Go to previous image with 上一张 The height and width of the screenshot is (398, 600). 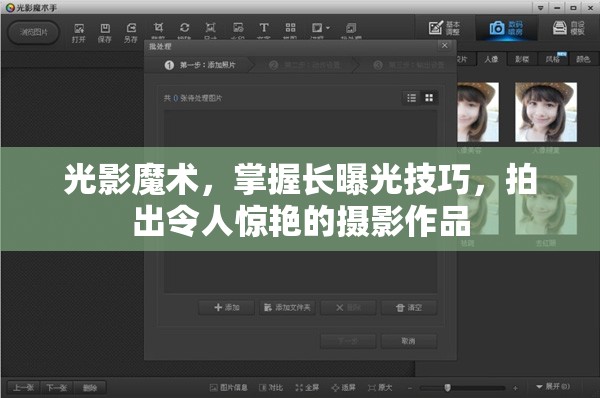coord(24,388)
